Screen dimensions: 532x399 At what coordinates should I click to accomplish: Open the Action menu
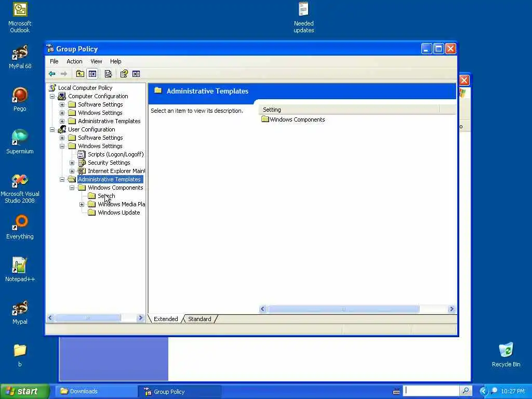[74, 61]
